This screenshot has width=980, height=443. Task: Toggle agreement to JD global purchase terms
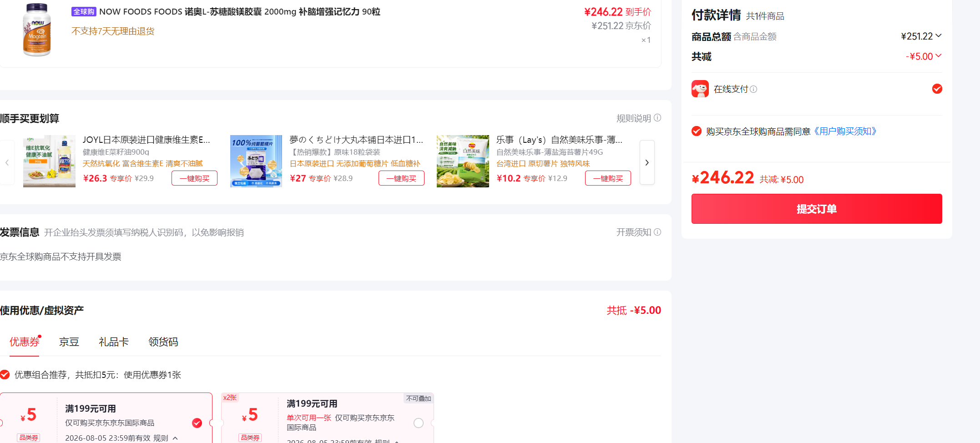pos(697,131)
